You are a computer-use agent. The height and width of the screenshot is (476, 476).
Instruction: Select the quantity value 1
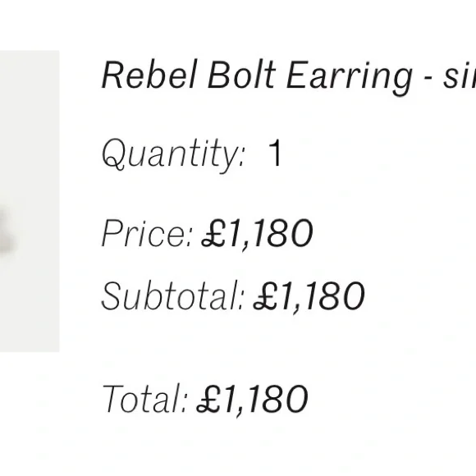click(x=275, y=153)
